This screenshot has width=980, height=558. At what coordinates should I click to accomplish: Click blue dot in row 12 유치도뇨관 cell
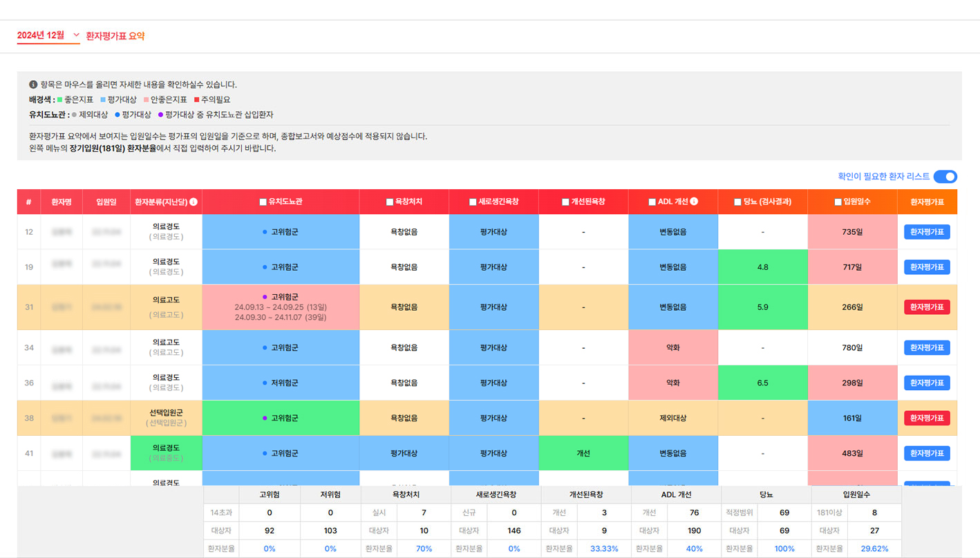tap(265, 232)
